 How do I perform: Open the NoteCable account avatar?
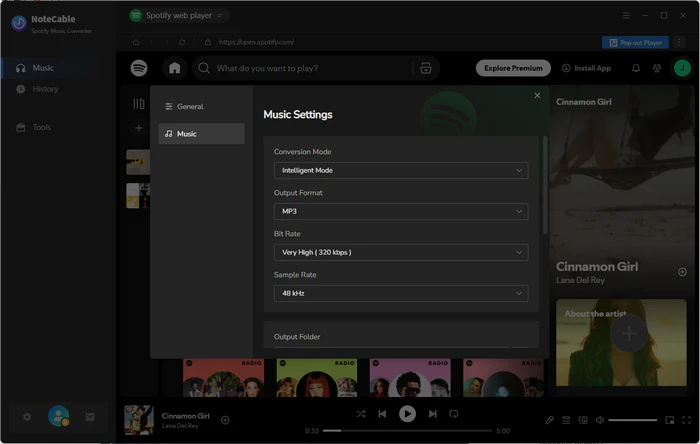(58, 416)
